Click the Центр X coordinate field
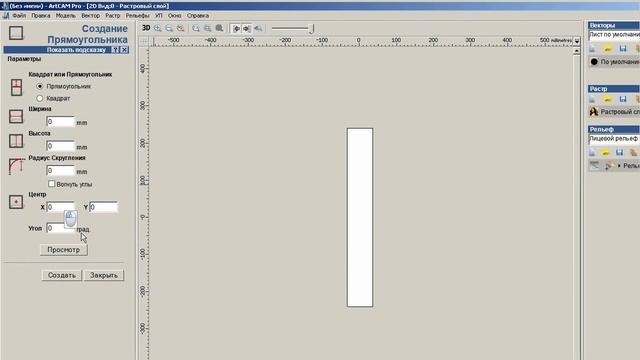The height and width of the screenshot is (360, 640). pos(60,207)
